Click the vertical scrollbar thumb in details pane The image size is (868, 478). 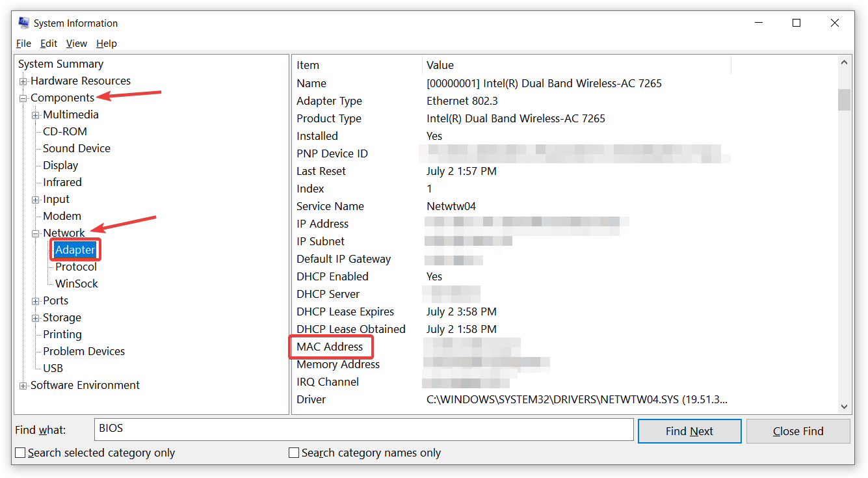[x=845, y=100]
